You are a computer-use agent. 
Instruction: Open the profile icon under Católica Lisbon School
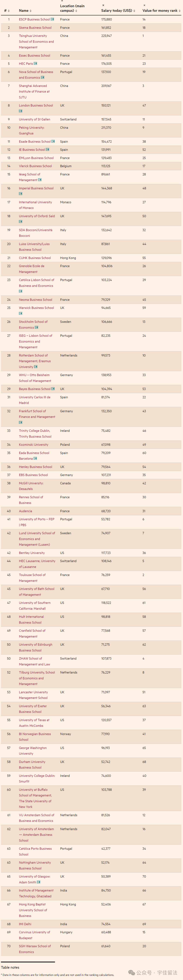click(x=21, y=291)
